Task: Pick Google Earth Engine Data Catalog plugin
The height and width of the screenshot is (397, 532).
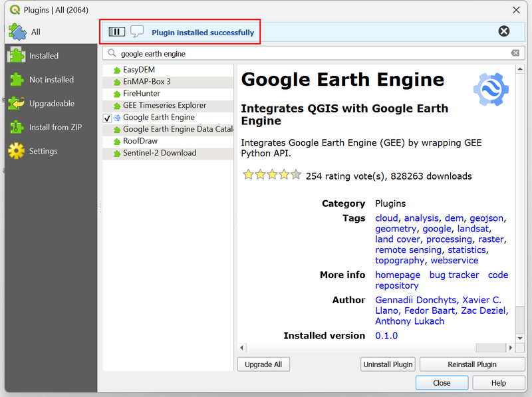Action: click(x=168, y=129)
